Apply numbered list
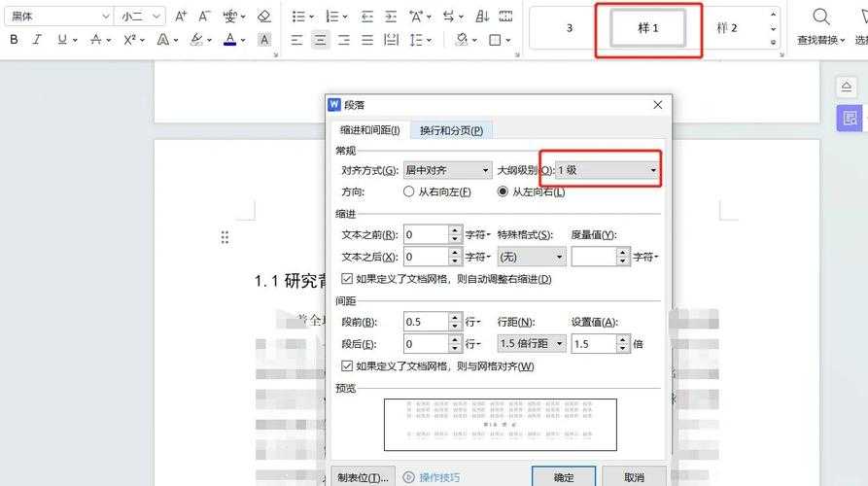This screenshot has width=868, height=486. click(x=332, y=17)
